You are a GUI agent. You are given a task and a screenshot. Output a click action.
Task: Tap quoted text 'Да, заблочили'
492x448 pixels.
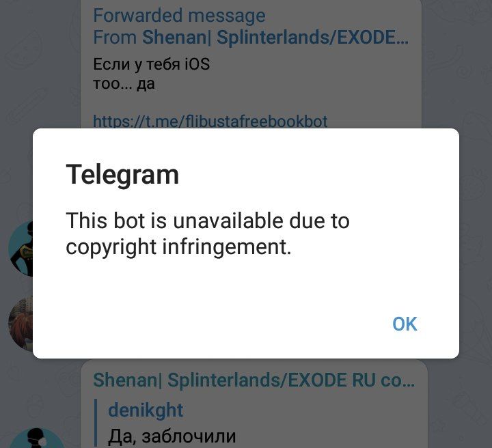point(172,436)
